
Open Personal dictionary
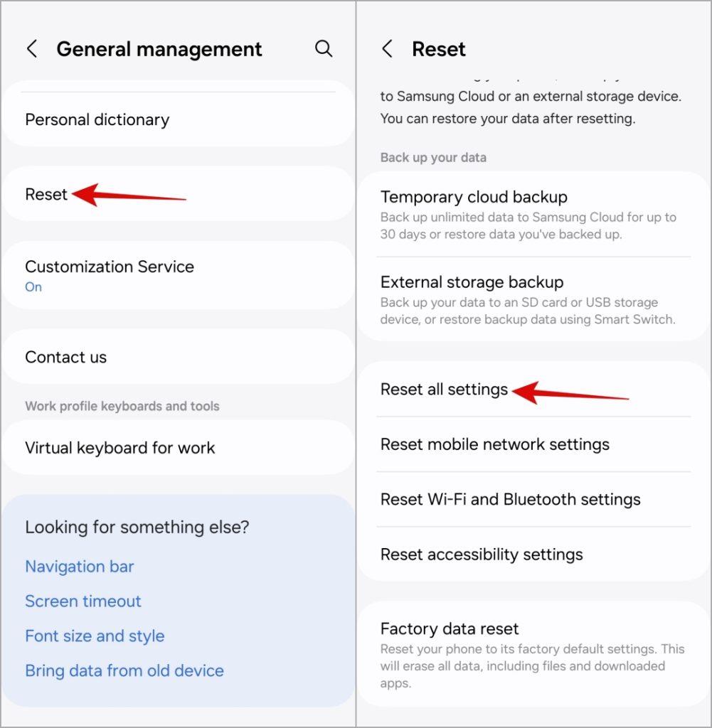pyautogui.click(x=179, y=119)
